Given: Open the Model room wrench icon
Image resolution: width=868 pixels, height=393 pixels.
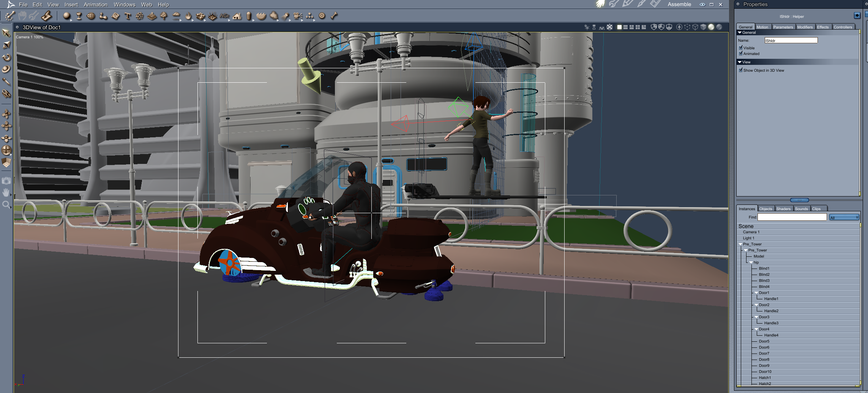Looking at the screenshot, I should click(614, 4).
